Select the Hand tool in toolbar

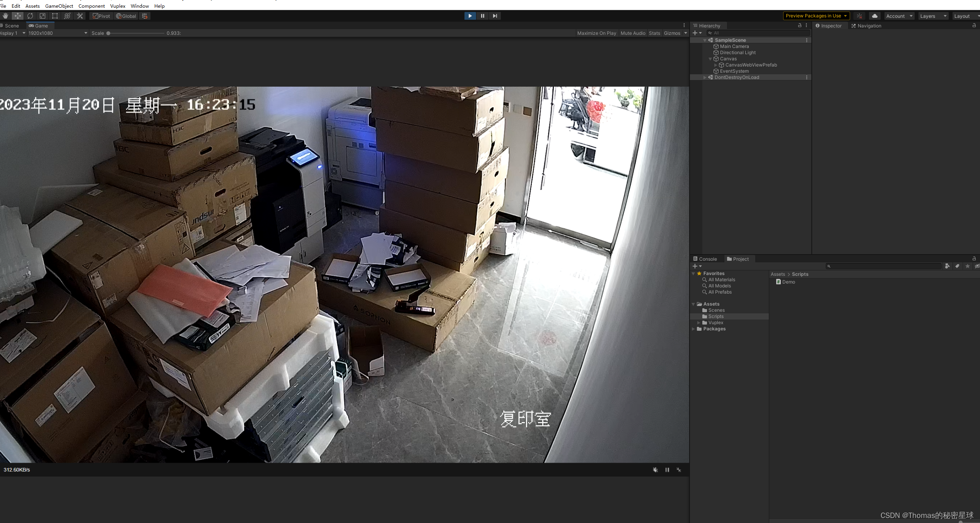(x=5, y=16)
